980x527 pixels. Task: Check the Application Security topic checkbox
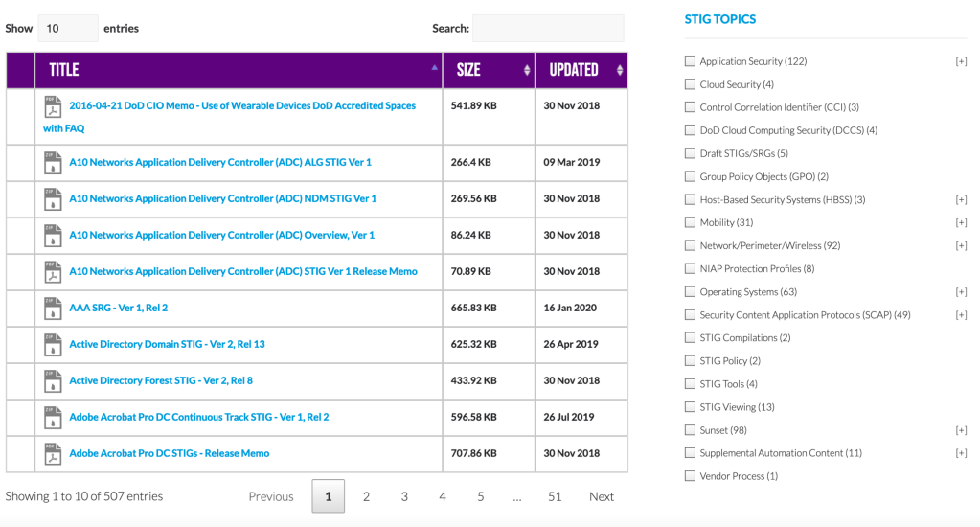click(x=691, y=61)
